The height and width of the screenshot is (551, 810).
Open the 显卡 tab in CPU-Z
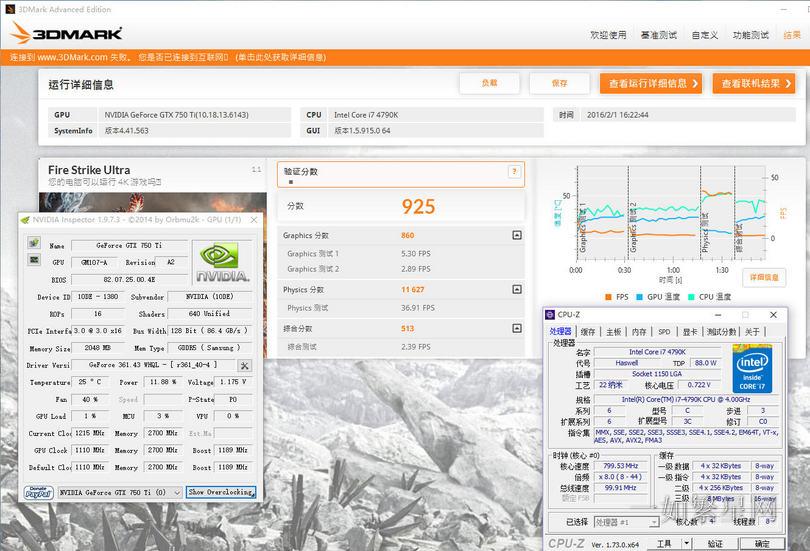tap(690, 332)
